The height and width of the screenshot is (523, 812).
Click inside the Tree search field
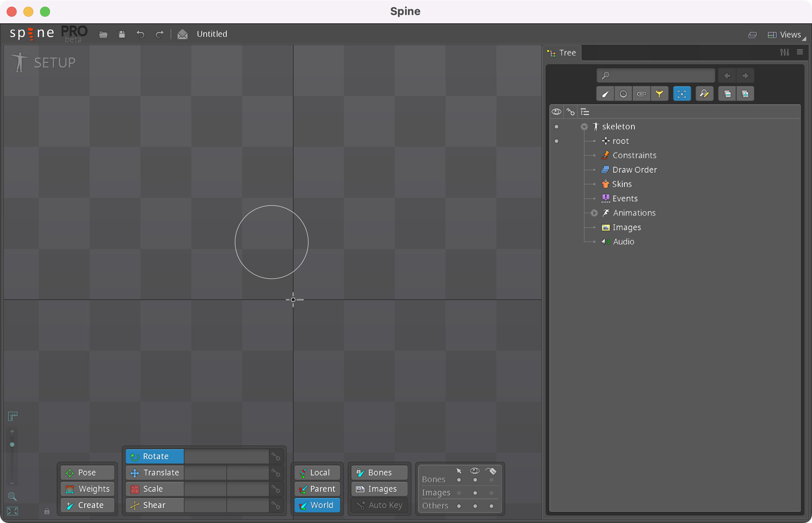(656, 75)
